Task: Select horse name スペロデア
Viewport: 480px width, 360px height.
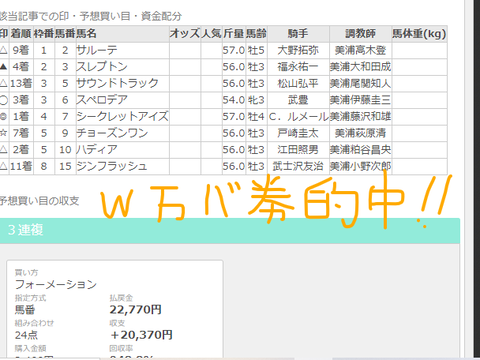Action: pyautogui.click(x=102, y=100)
